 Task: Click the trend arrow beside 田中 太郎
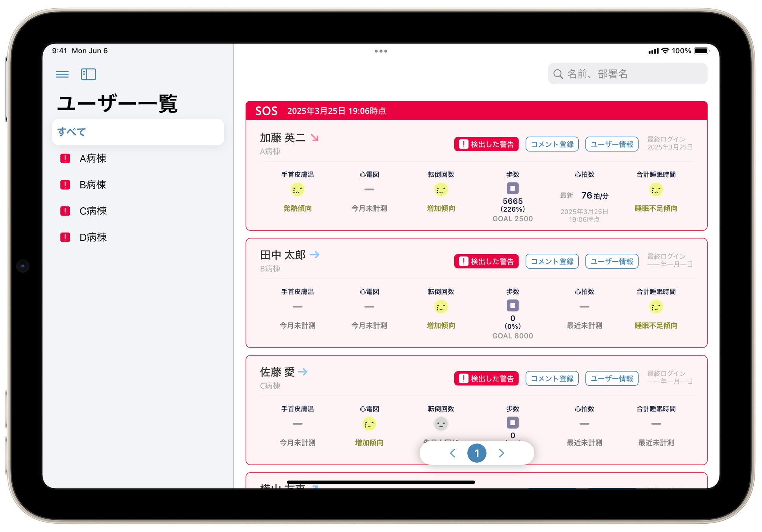[314, 255]
